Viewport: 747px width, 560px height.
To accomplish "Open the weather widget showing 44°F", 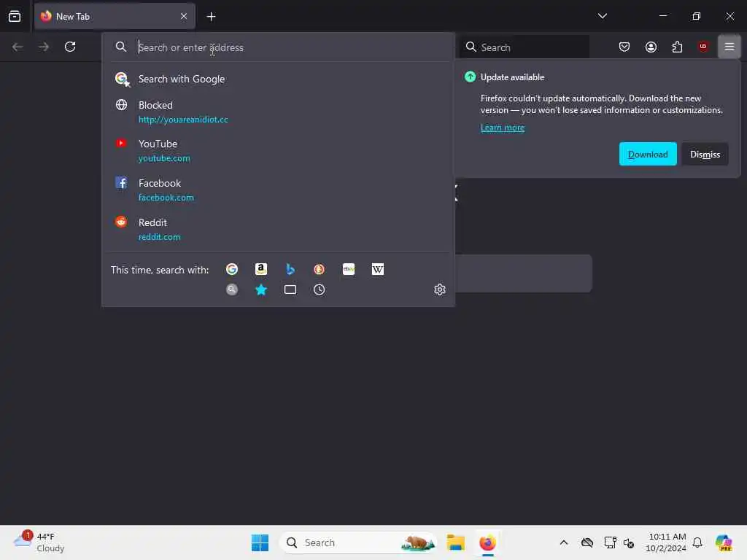I will [39, 542].
